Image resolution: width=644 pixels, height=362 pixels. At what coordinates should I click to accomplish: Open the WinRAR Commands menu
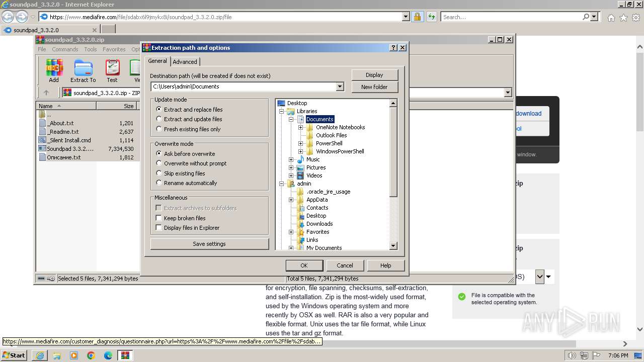click(65, 49)
